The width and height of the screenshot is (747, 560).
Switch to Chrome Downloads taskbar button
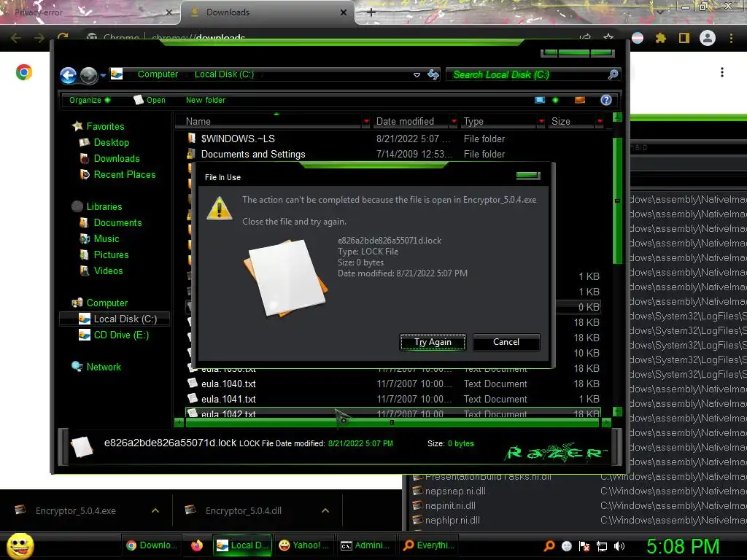(152, 545)
